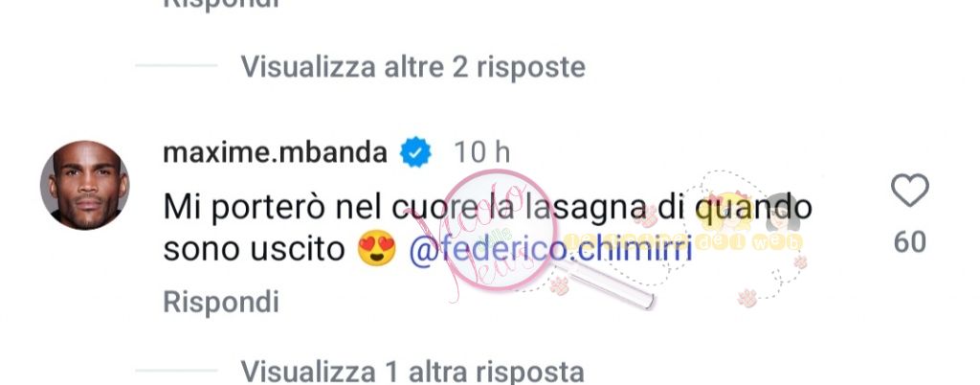Open the @federico.chimirri mention
The image size is (980, 385).
point(550,249)
